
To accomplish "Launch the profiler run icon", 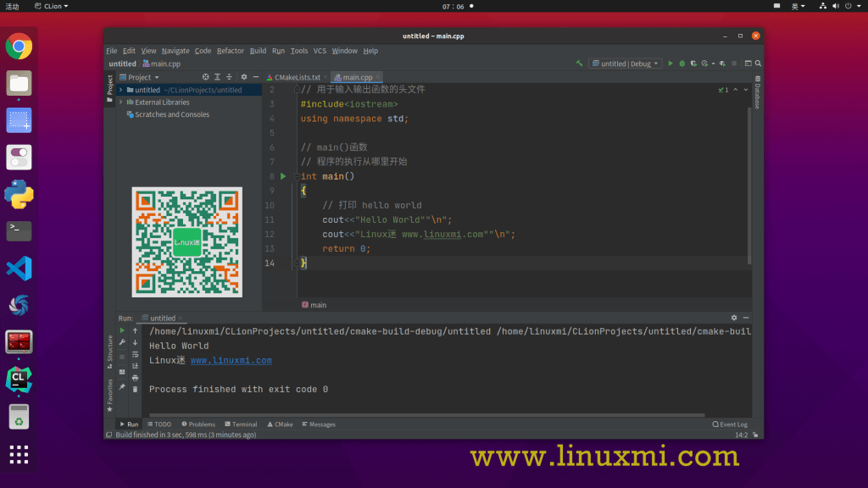I will [704, 64].
